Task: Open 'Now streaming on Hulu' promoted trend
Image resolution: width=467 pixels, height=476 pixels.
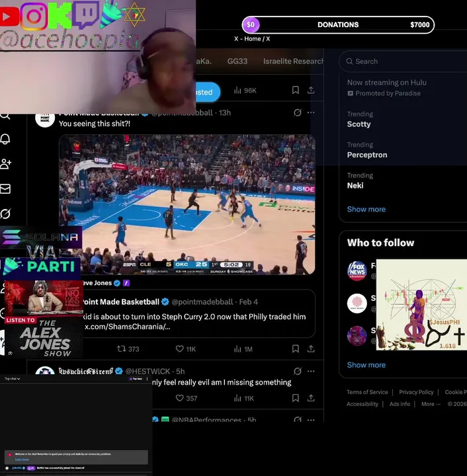Action: [386, 83]
